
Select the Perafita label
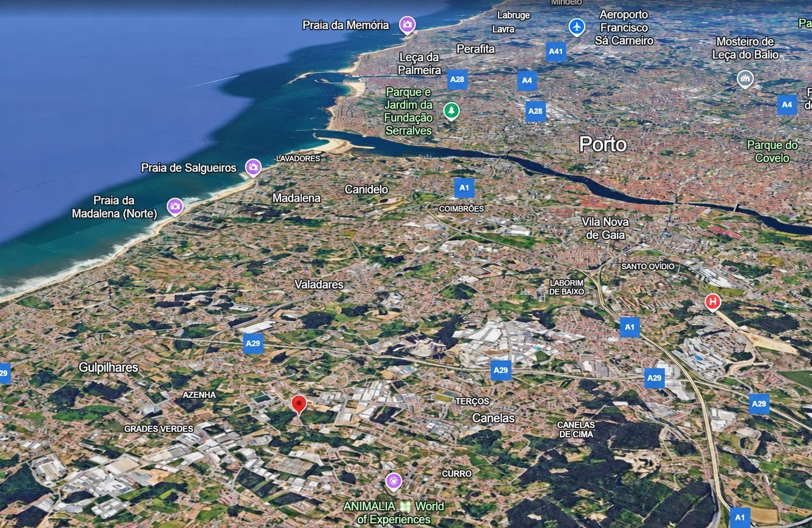[475, 49]
